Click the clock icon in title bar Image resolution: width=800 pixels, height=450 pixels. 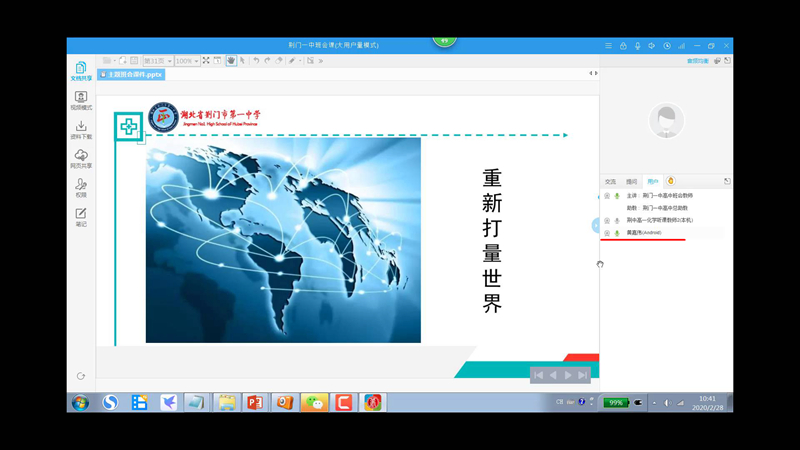click(667, 46)
